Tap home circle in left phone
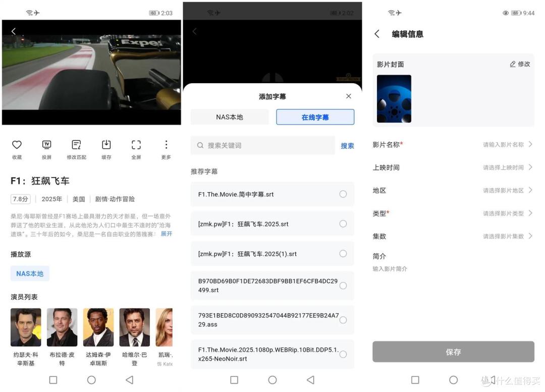 click(91, 380)
